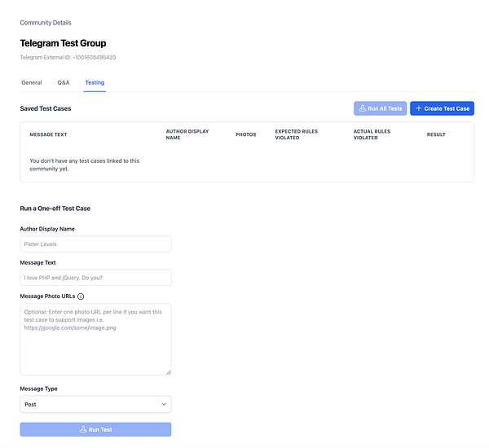The width and height of the screenshot is (489, 448).
Task: Click the Message Type label
Action: tap(38, 389)
